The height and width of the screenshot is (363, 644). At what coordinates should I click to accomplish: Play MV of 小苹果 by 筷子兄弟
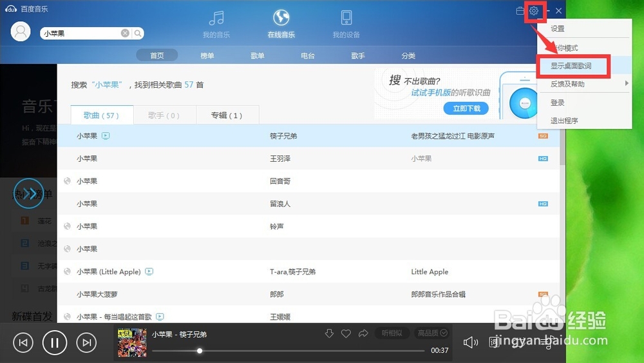pyautogui.click(x=106, y=135)
